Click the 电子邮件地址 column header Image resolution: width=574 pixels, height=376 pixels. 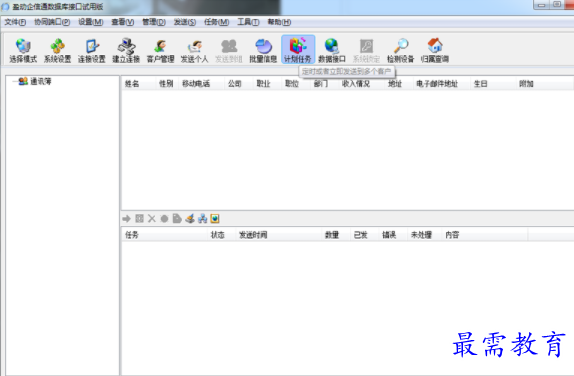442,84
